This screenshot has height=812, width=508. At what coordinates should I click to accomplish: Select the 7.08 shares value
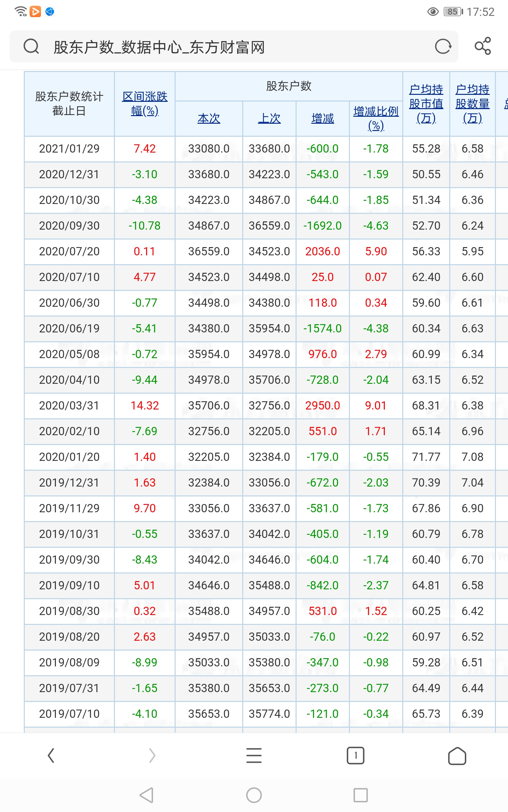472,457
